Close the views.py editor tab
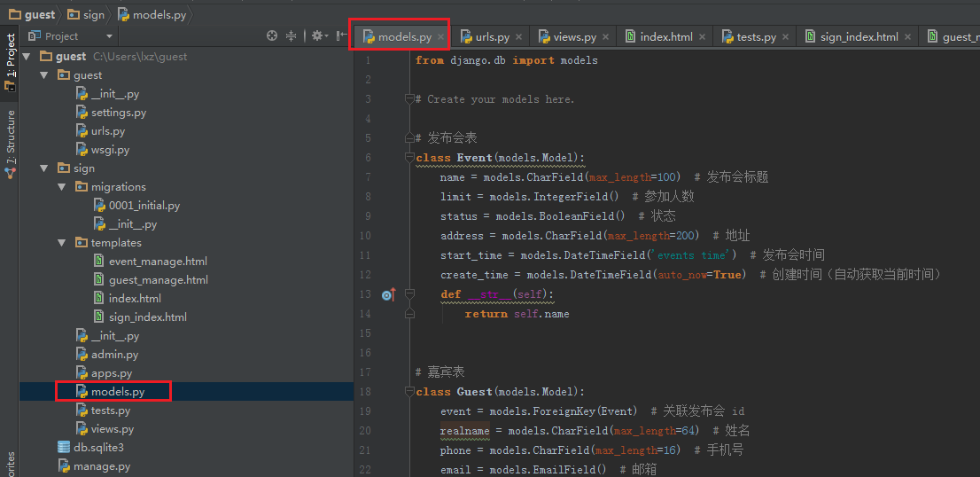The image size is (980, 477). click(x=605, y=37)
